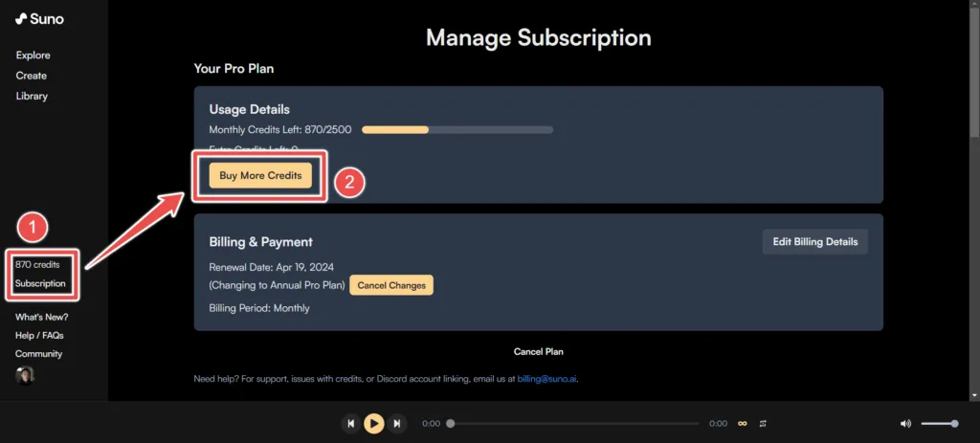
Task: Click Edit Billing Details button
Action: pos(815,241)
